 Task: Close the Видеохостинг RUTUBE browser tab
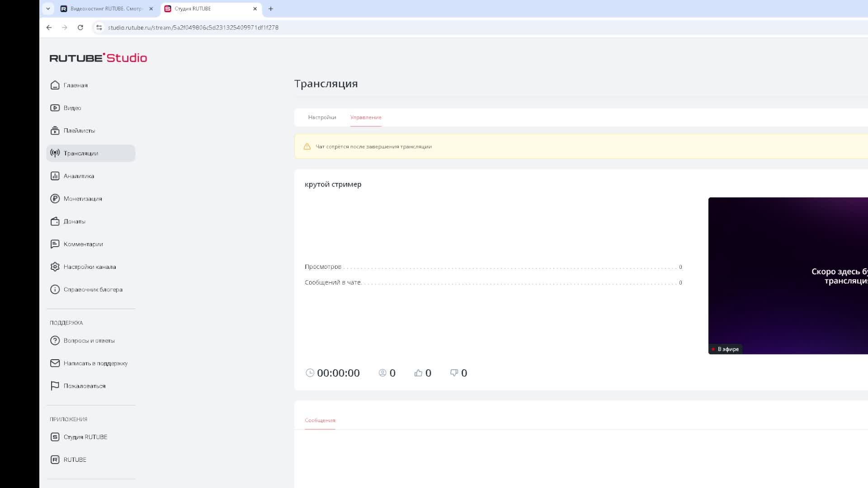pyautogui.click(x=151, y=9)
